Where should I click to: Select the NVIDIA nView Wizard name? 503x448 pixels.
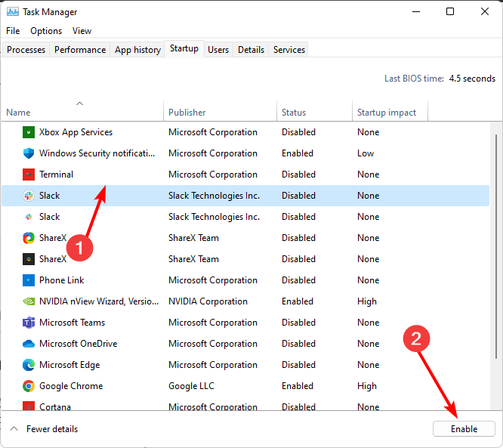pyautogui.click(x=99, y=301)
